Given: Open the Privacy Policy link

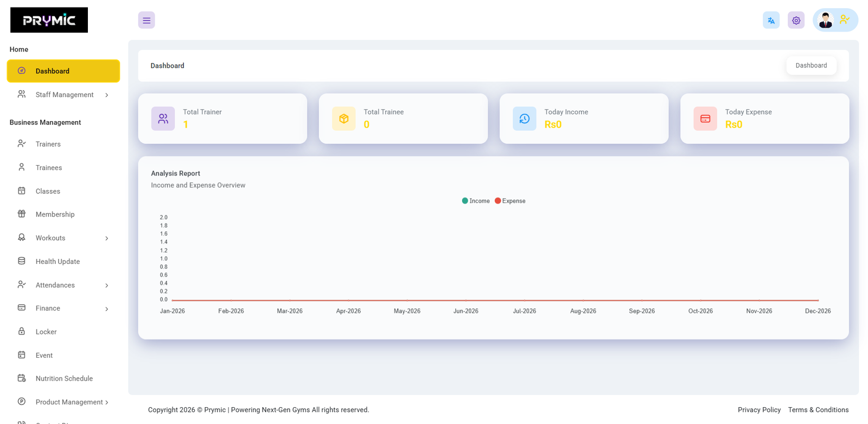Looking at the screenshot, I should point(759,410).
